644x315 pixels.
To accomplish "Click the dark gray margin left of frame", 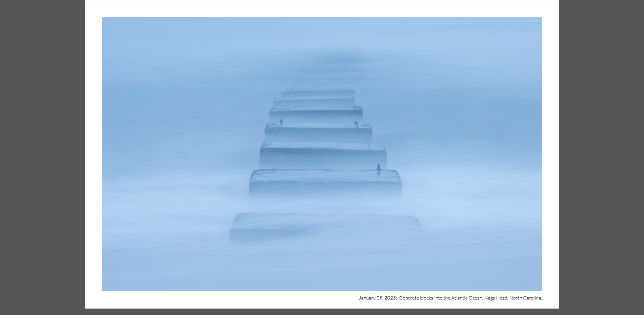I will point(42,157).
